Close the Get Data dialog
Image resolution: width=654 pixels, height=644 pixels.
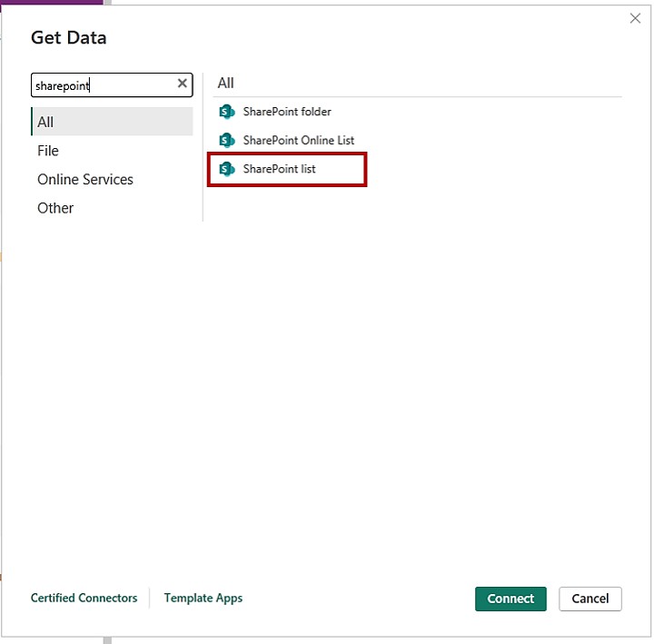coord(635,18)
